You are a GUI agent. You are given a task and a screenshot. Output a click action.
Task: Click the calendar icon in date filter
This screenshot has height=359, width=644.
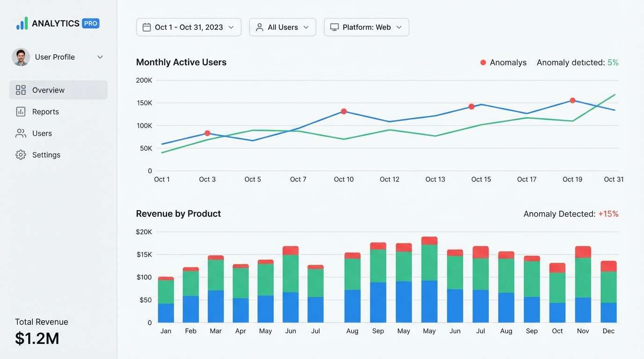tap(147, 27)
